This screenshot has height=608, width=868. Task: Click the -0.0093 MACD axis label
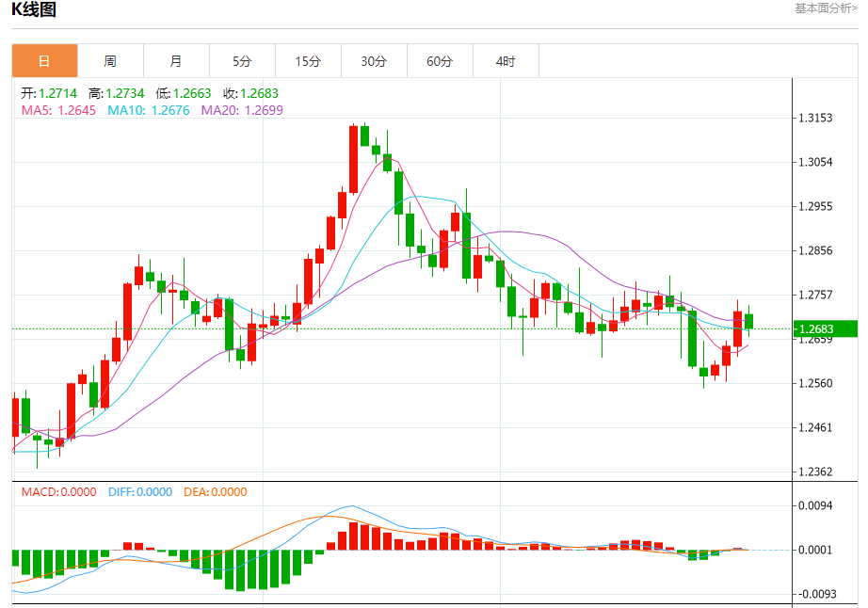[x=816, y=594]
